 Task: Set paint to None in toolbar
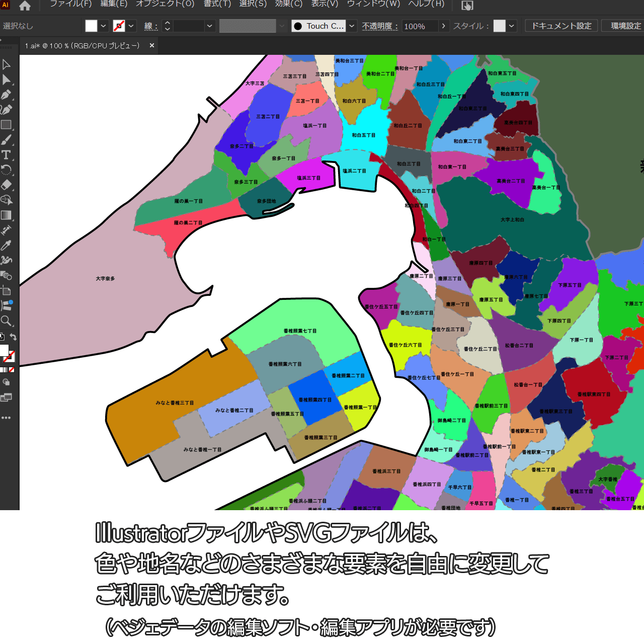tap(12, 370)
